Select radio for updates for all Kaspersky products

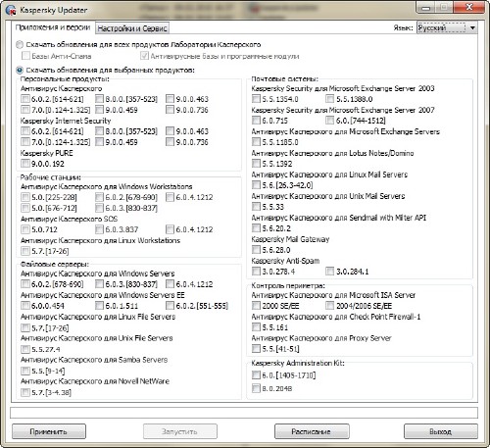[x=20, y=44]
